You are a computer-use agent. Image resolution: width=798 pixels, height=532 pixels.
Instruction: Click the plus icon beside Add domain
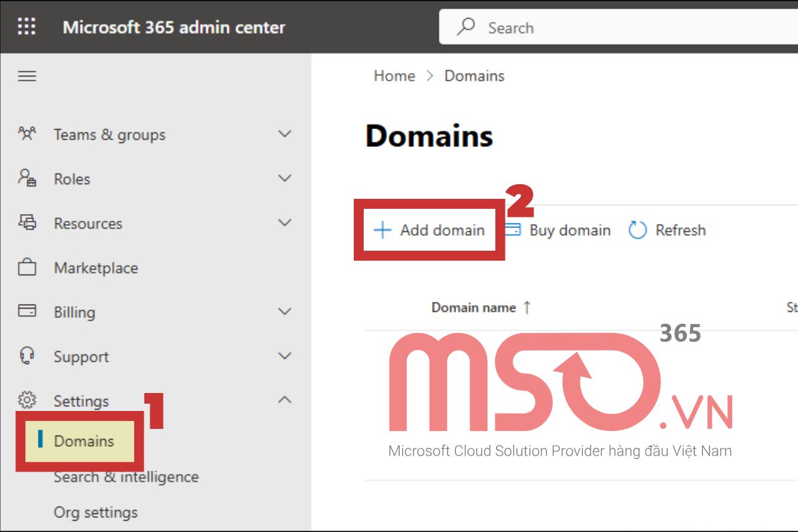click(382, 230)
